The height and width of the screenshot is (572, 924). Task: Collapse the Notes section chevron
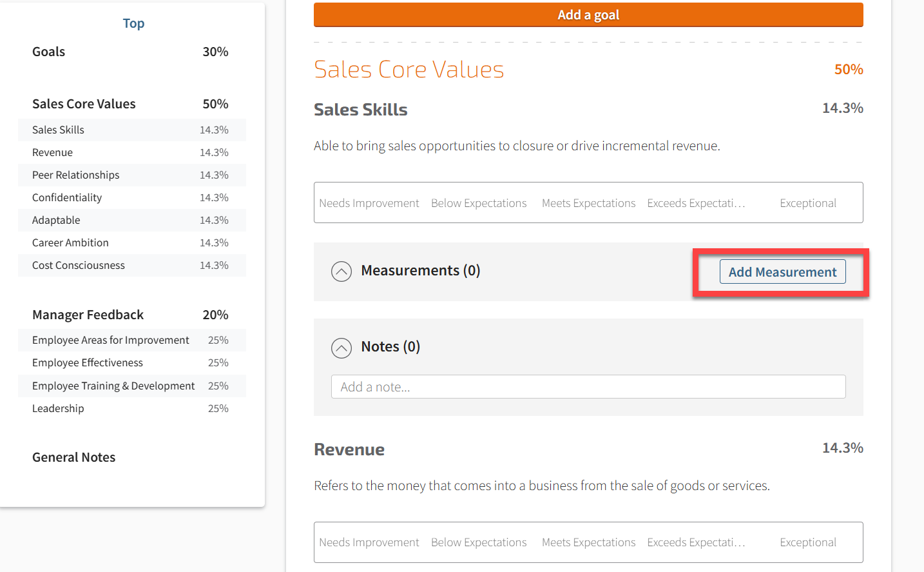[342, 348]
